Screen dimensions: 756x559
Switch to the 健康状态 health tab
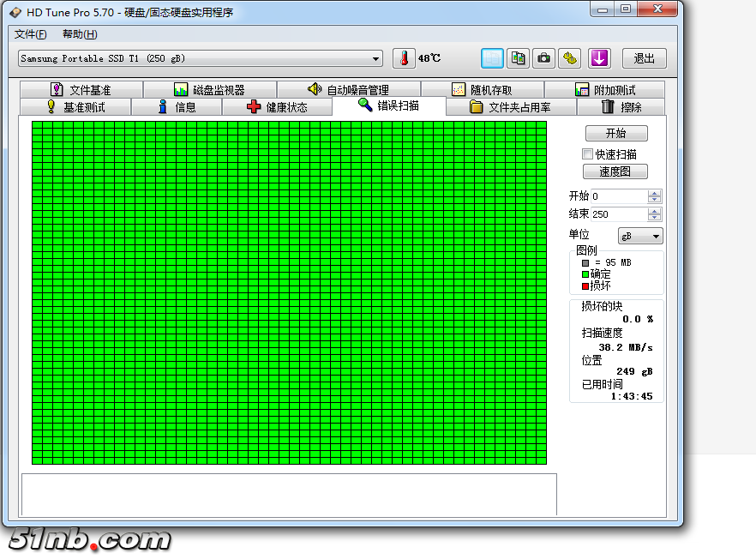tap(277, 107)
